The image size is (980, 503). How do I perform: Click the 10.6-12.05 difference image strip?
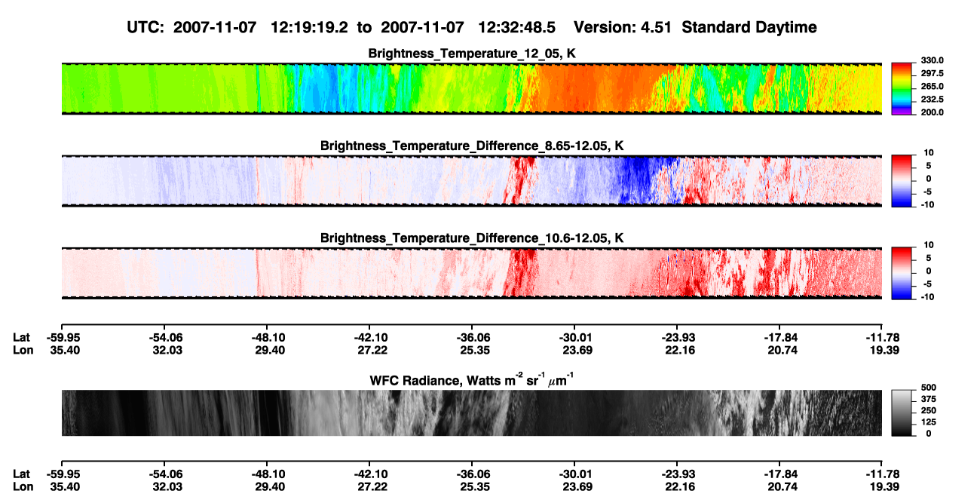point(471,272)
